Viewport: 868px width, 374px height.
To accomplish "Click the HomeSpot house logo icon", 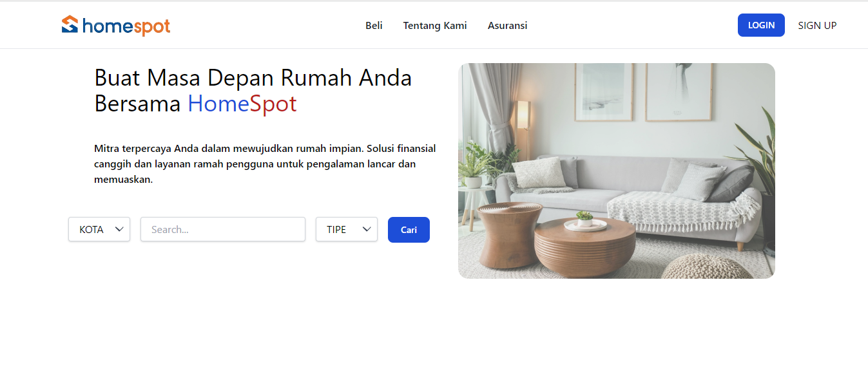I will (70, 24).
